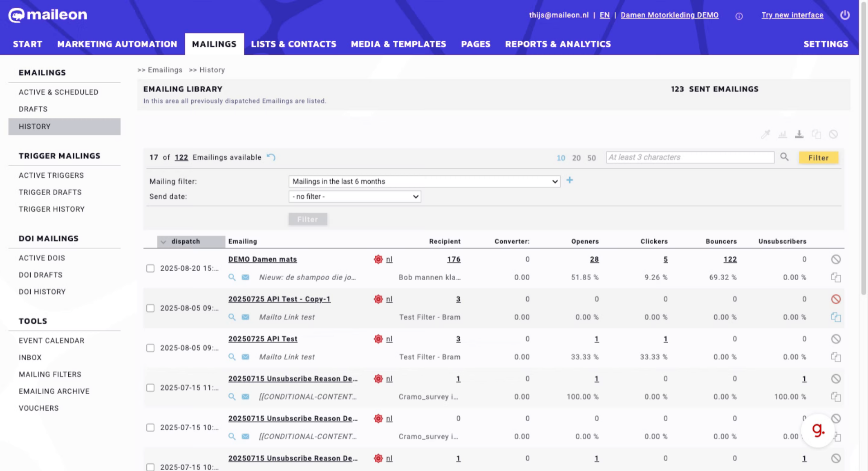
Task: Open the LISTS & CONTACTS tab
Action: coord(293,44)
